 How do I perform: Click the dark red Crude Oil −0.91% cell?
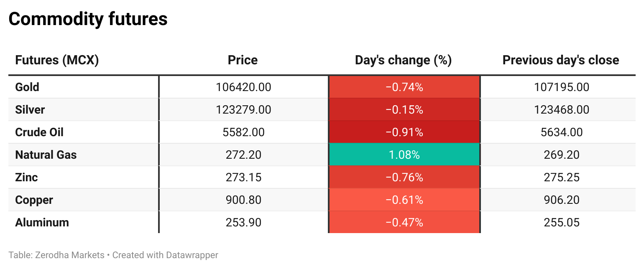tap(404, 132)
